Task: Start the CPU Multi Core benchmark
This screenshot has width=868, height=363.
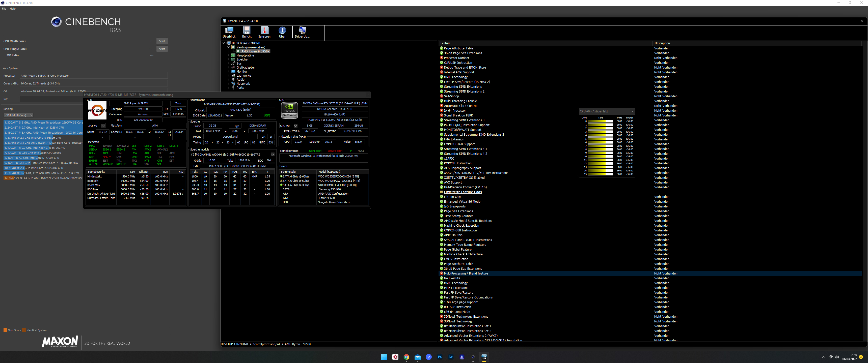Action: [162, 41]
